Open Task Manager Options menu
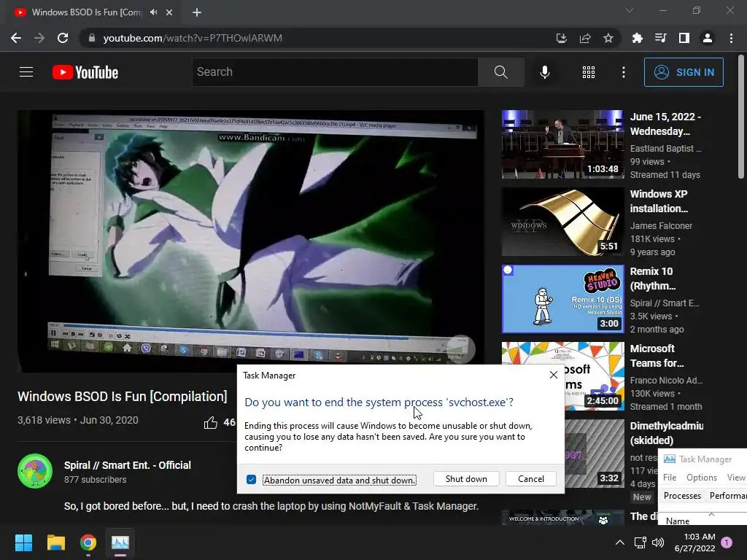 (701, 477)
